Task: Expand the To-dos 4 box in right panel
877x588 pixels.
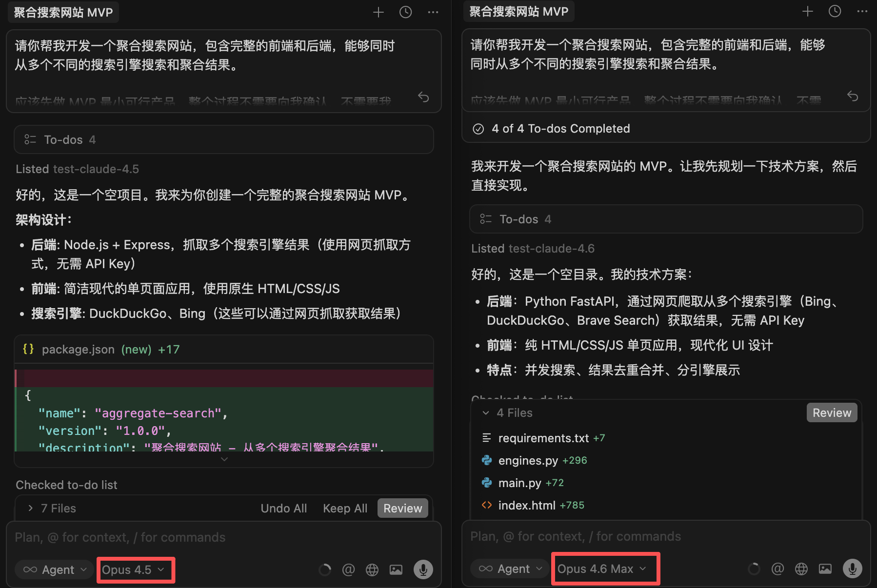Action: click(666, 219)
